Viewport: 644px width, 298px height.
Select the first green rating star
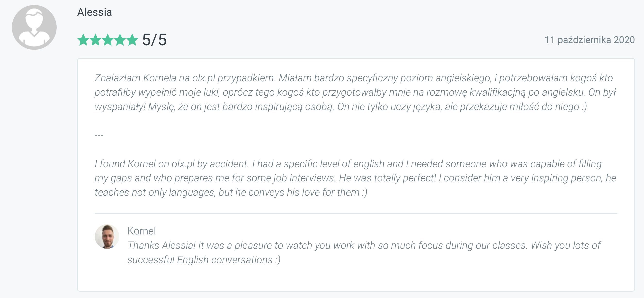[x=83, y=40]
